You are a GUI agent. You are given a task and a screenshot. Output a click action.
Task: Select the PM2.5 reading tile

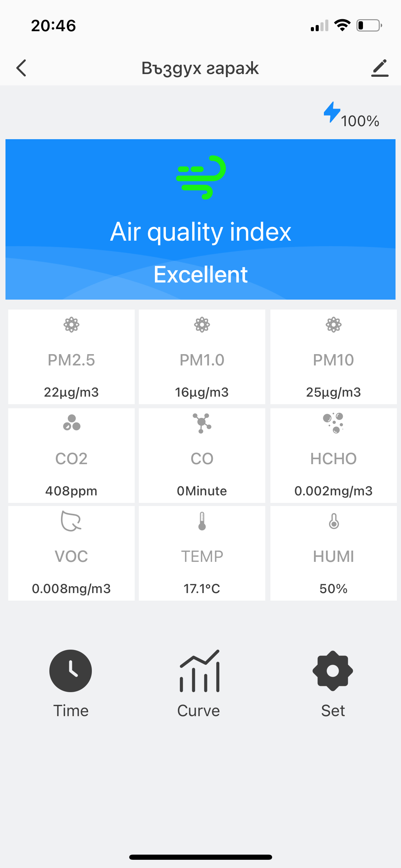(x=71, y=357)
